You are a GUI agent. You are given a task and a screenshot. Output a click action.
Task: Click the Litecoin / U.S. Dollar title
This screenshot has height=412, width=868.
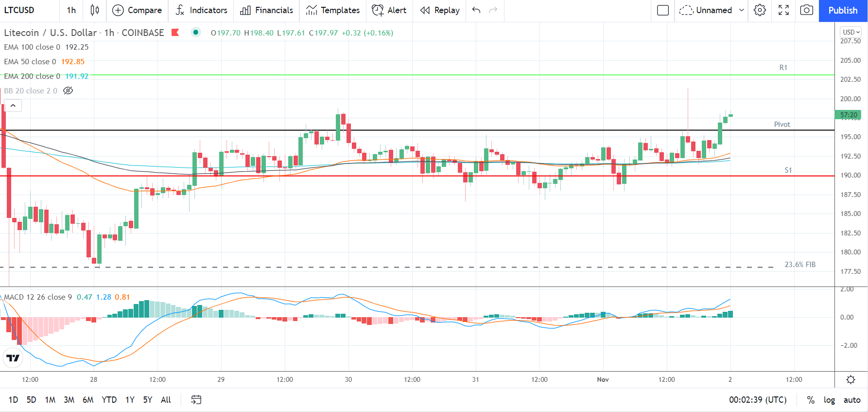pyautogui.click(x=51, y=33)
